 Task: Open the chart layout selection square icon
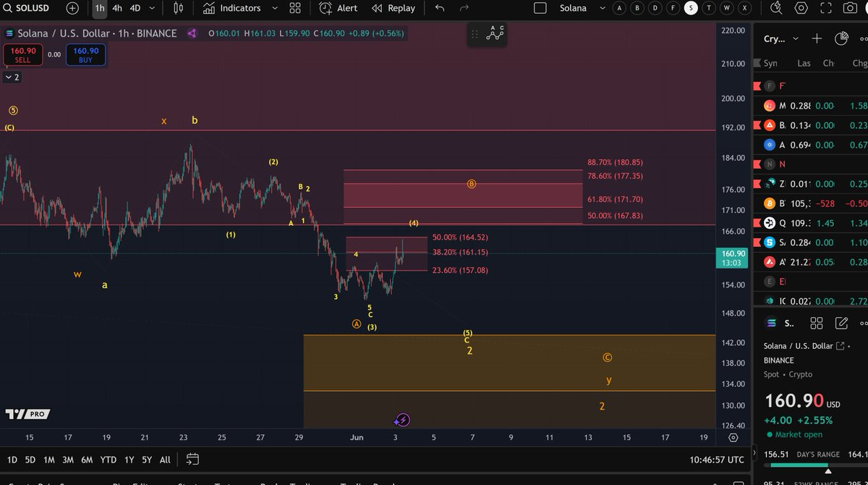(540, 8)
